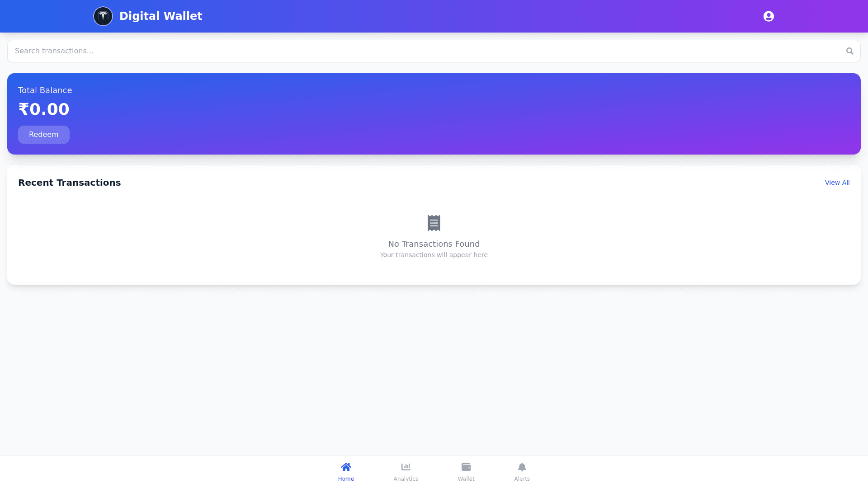Click the No Transactions Found message
The width and height of the screenshot is (868, 488).
tap(434, 244)
